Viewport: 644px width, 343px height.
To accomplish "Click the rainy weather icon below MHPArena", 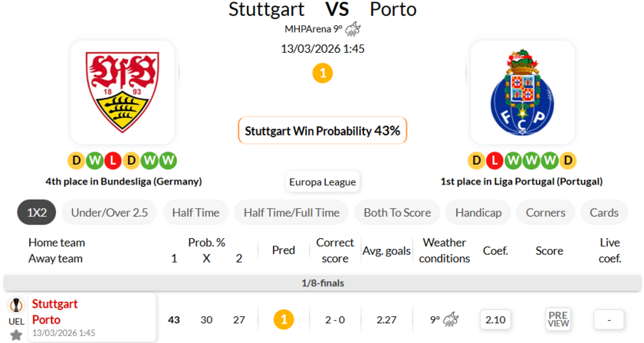I will (353, 29).
